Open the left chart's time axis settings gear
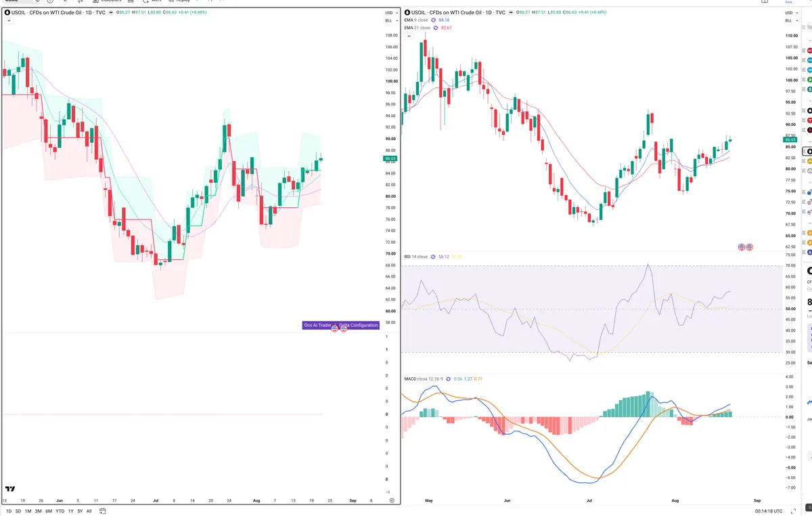The height and width of the screenshot is (516, 812). click(x=392, y=500)
